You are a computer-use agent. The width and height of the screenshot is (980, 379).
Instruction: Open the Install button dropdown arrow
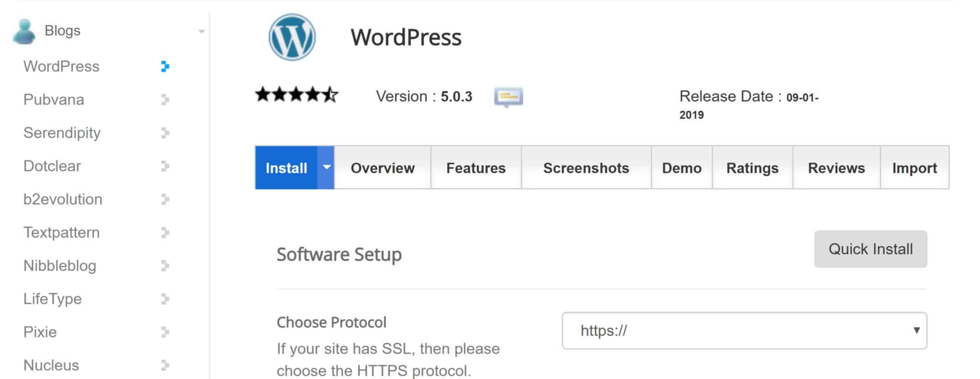click(326, 167)
